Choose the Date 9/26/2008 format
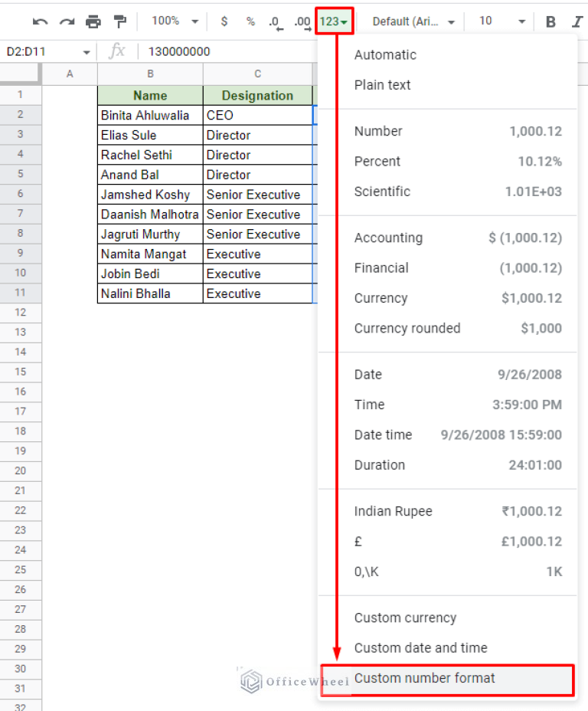Image resolution: width=588 pixels, height=711 pixels. pos(448,375)
